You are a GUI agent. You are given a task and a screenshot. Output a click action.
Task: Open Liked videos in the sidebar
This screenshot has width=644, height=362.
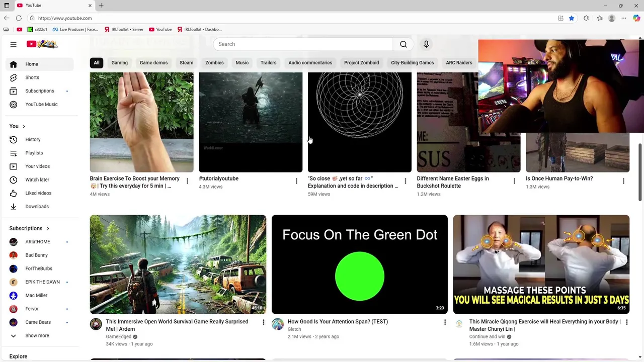pyautogui.click(x=40, y=193)
